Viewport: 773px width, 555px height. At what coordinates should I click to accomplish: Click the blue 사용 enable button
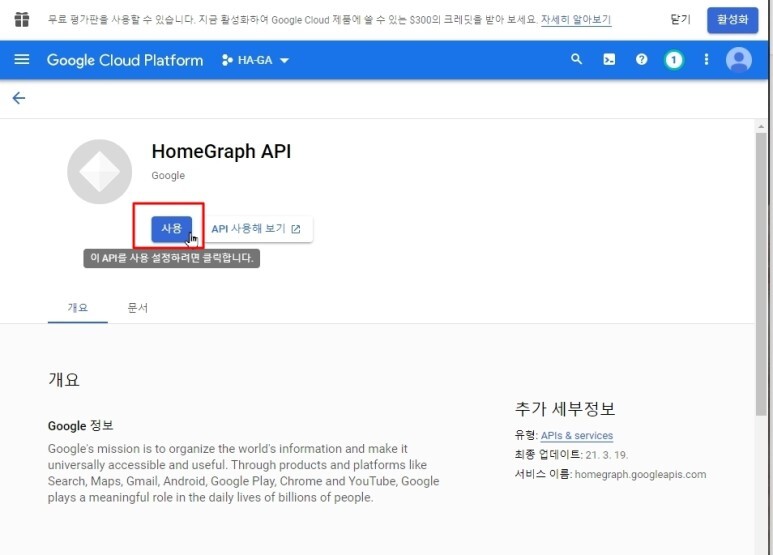[172, 229]
